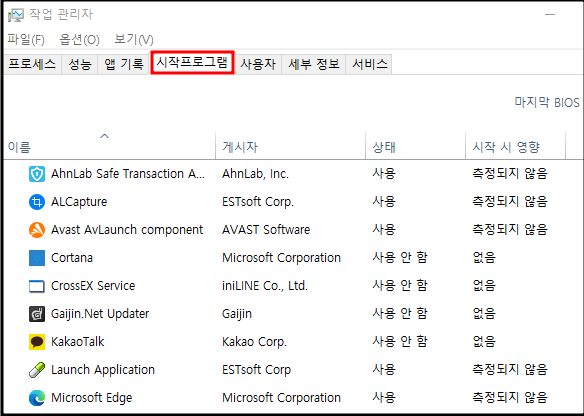Screen dimensions: 584x416
Task: Sort by the 상태 column header
Action: [416, 145]
